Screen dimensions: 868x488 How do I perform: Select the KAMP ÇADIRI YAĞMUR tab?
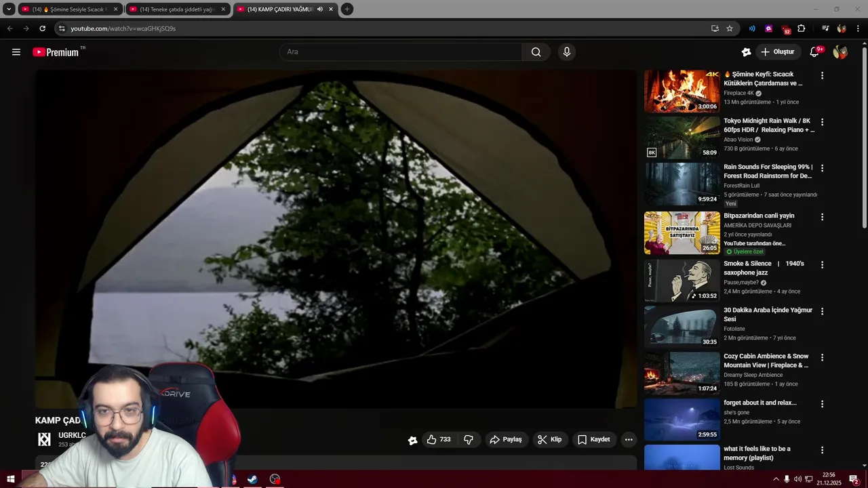coord(285,9)
